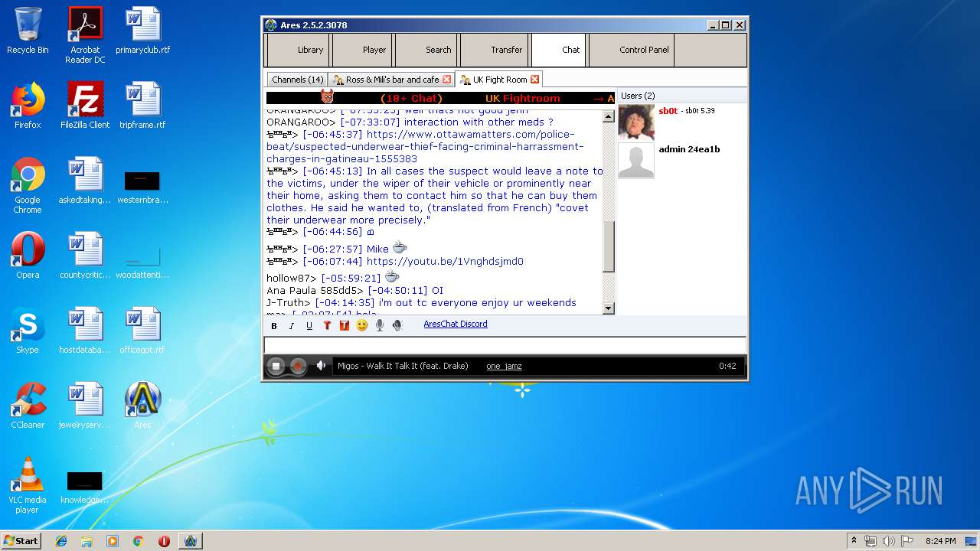Open the youtu.be/1Vnghdsjmd0 link
This screenshot has height=551, width=980.
(x=445, y=262)
